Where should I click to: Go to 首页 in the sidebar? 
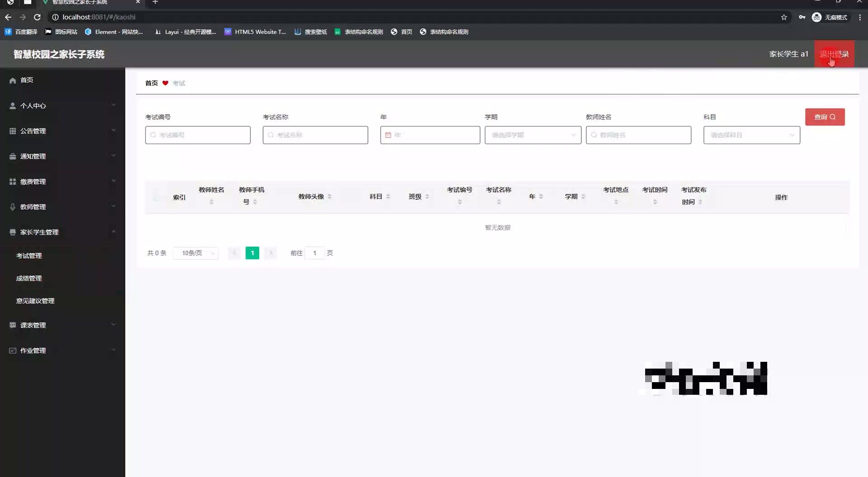(x=62, y=80)
